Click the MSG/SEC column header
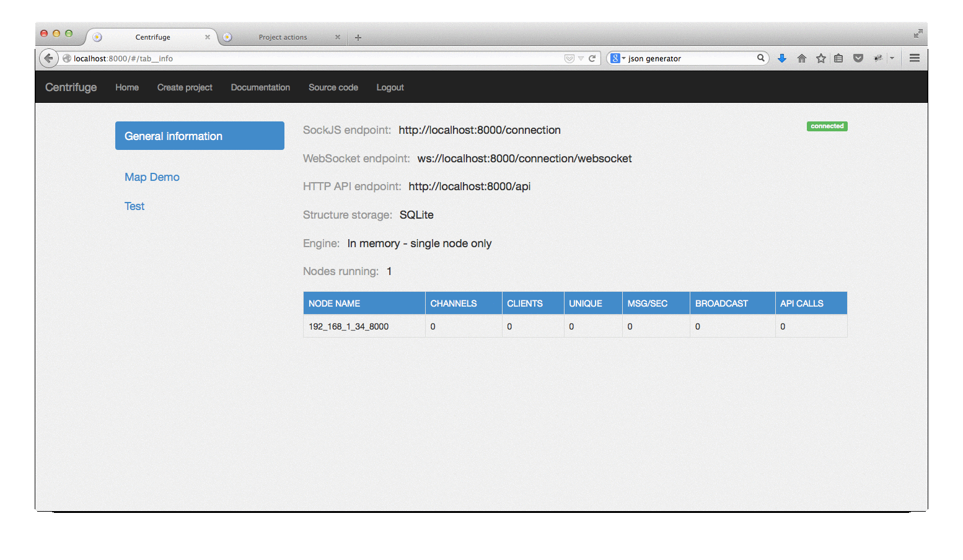 (x=656, y=303)
